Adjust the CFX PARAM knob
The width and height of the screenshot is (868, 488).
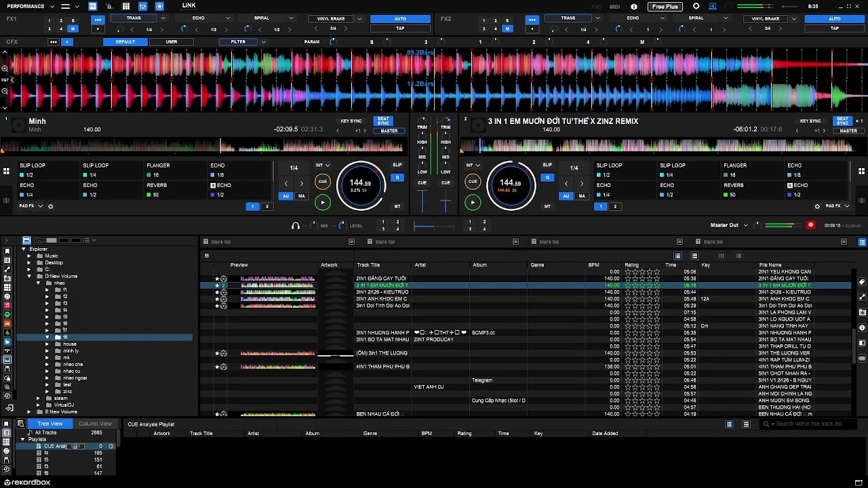tap(332, 42)
